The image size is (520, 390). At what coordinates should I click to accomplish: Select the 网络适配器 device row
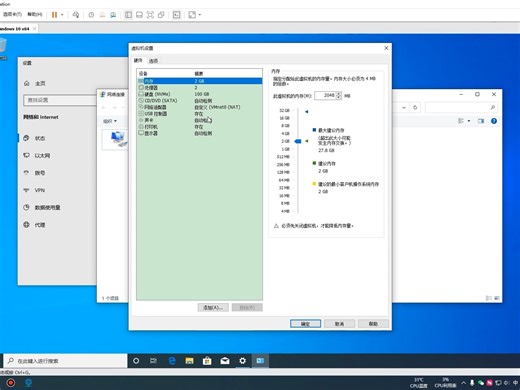coord(200,107)
